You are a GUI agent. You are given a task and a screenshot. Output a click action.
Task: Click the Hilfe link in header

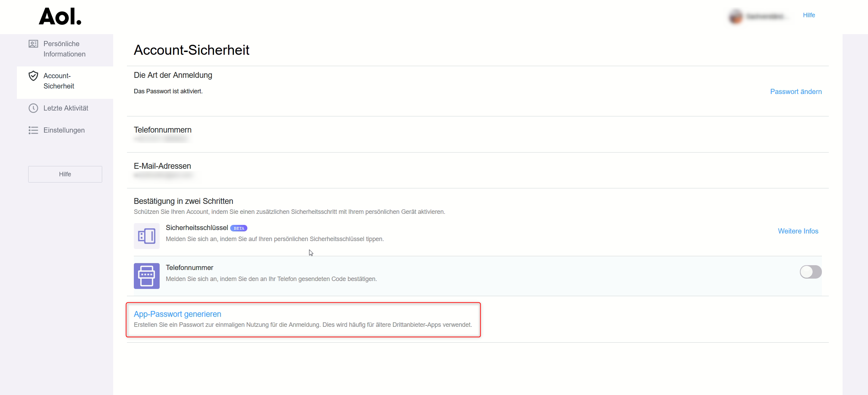[x=809, y=15]
